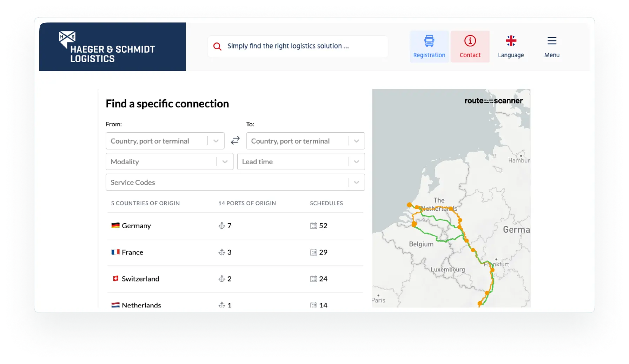Click the routescanner logo on map
The width and height of the screenshot is (629, 364).
[493, 101]
